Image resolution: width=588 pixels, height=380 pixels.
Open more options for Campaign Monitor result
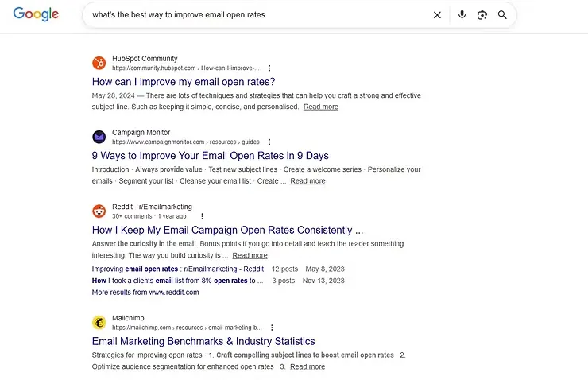269,142
